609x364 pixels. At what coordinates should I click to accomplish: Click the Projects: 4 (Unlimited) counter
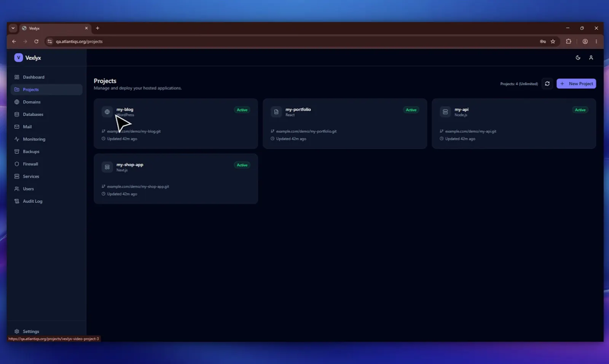[519, 84]
